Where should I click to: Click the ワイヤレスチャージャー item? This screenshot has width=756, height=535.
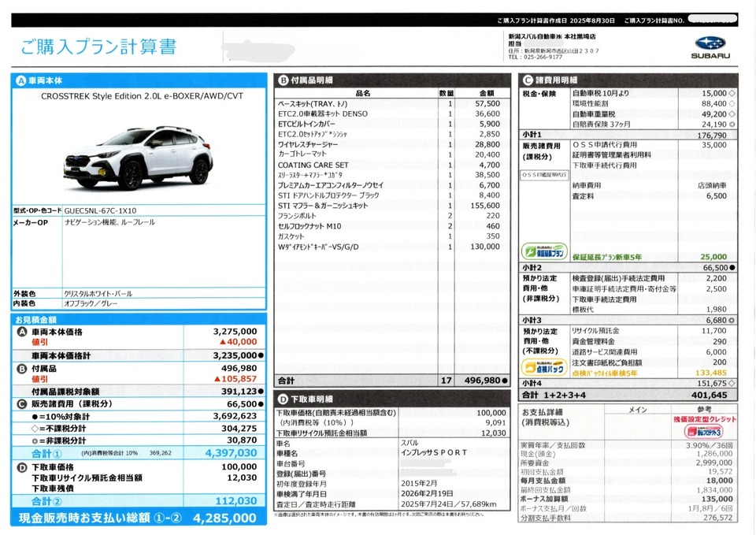click(308, 144)
